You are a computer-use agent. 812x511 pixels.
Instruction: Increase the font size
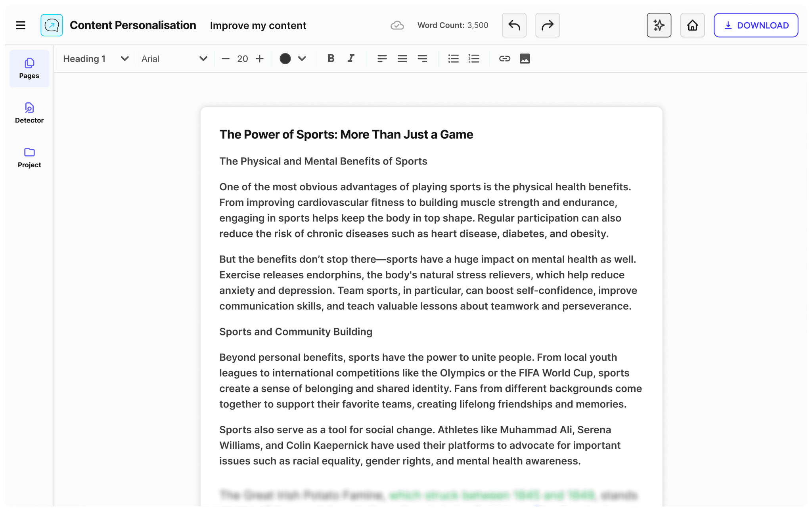point(260,59)
